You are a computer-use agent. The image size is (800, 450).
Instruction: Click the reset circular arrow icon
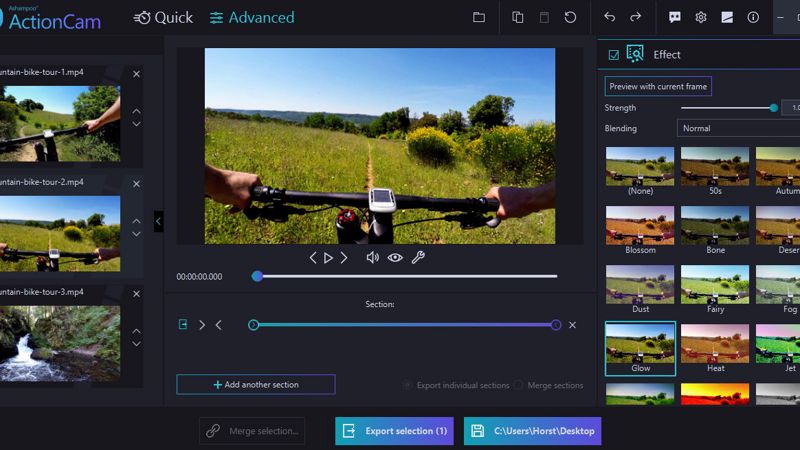coord(570,17)
